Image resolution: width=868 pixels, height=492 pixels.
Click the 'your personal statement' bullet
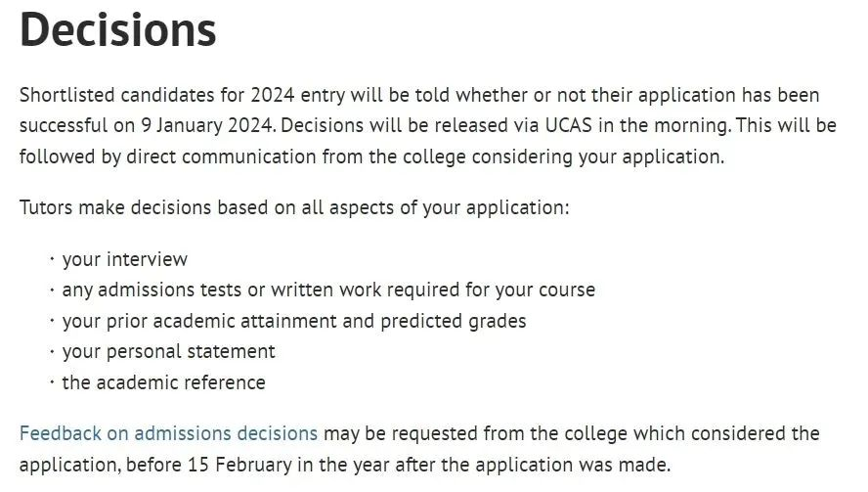tap(168, 351)
